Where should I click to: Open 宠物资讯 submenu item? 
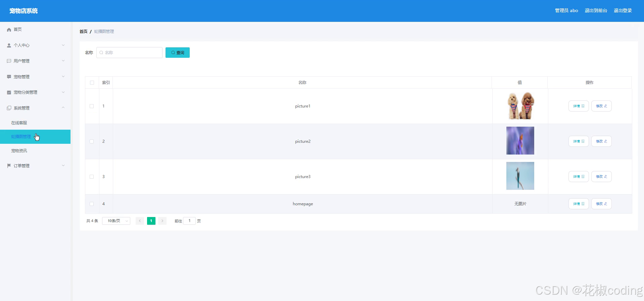click(x=19, y=151)
